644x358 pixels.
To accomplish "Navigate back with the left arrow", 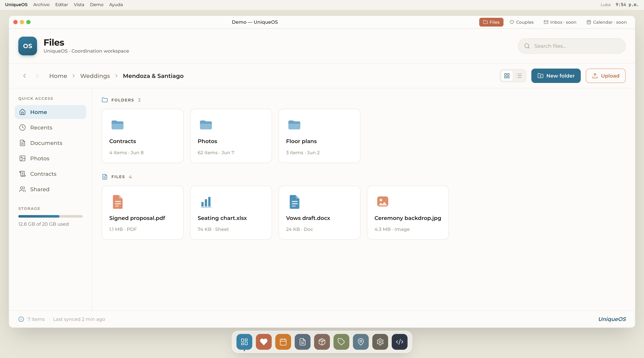I will [24, 76].
